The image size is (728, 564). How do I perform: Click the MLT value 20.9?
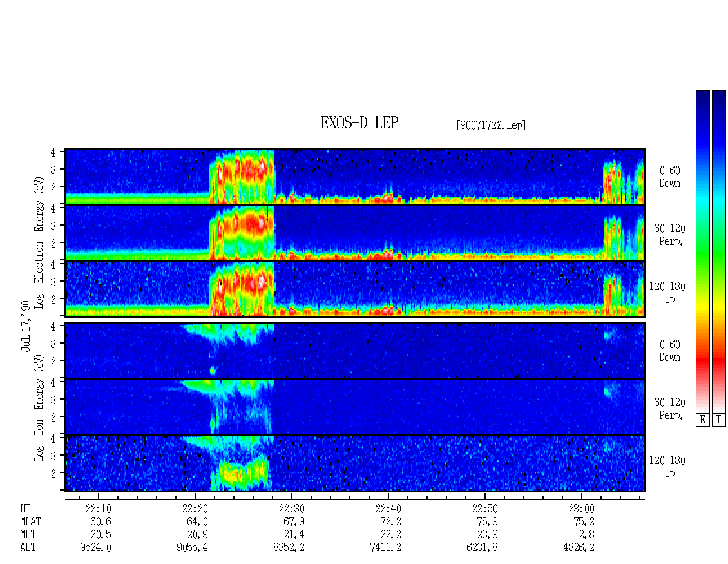pos(197,535)
